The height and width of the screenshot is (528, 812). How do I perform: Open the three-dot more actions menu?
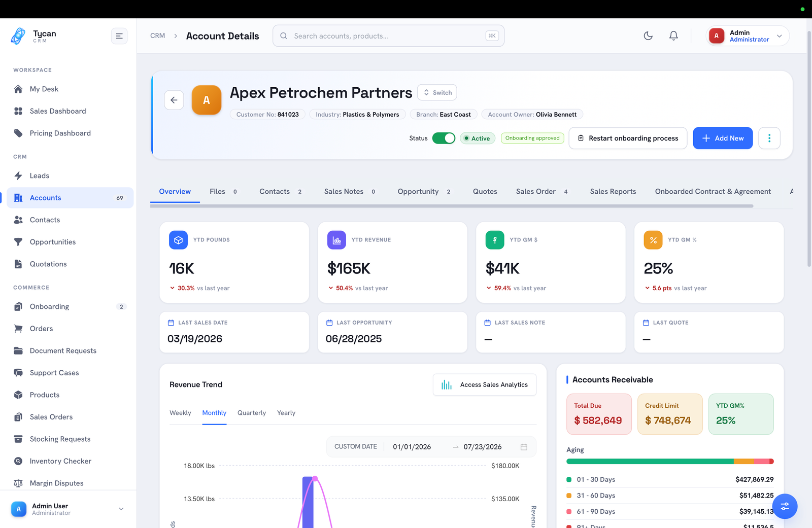(x=769, y=138)
